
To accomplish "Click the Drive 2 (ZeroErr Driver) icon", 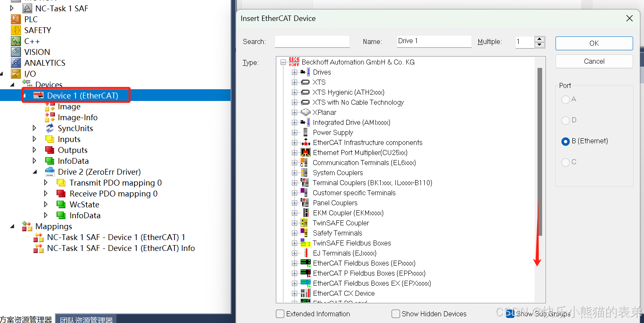I will [50, 172].
